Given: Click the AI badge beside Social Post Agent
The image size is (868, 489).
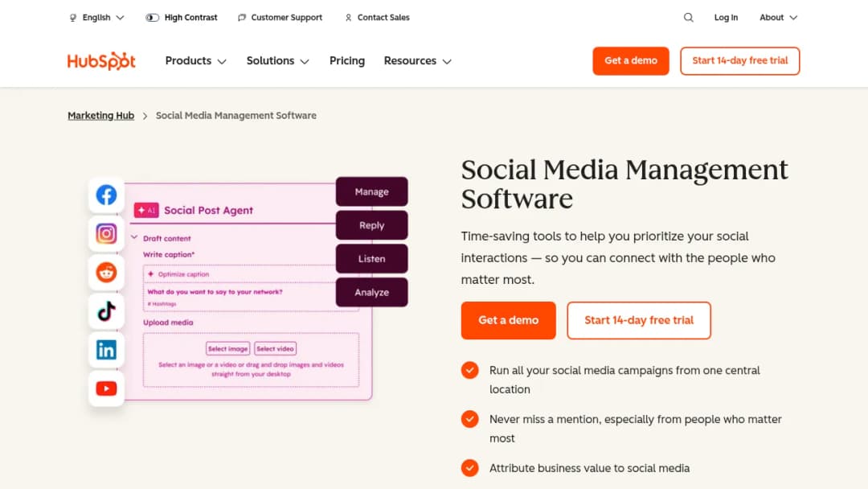Looking at the screenshot, I should click(146, 210).
